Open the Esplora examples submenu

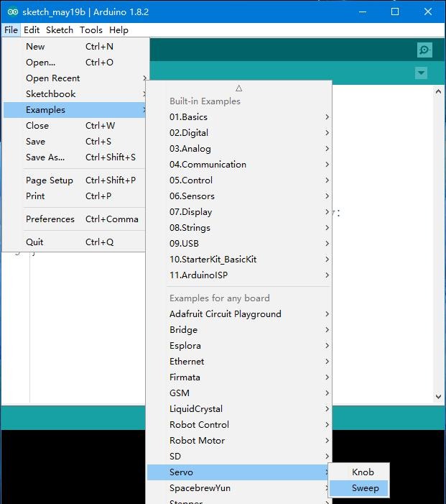pyautogui.click(x=239, y=346)
